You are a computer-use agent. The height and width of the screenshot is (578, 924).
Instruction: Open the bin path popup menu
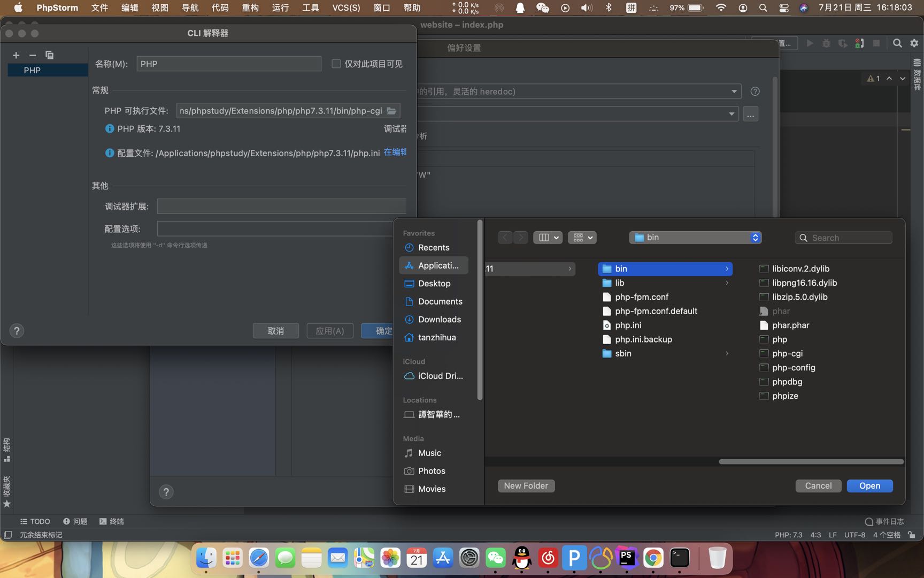tap(695, 238)
